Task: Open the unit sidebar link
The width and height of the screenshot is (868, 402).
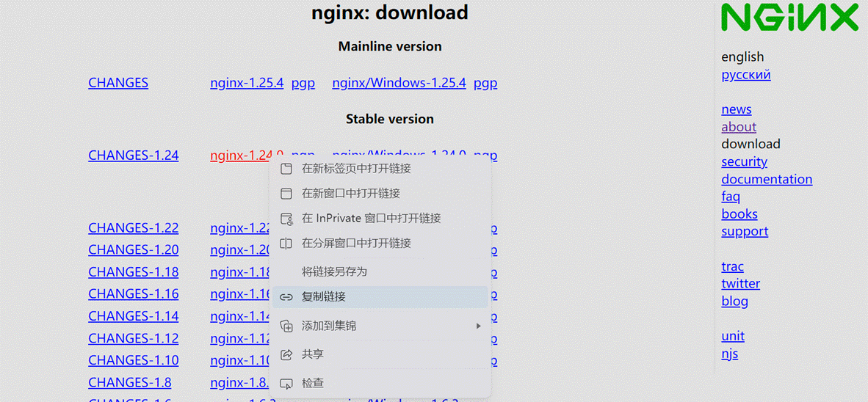Action: click(733, 336)
